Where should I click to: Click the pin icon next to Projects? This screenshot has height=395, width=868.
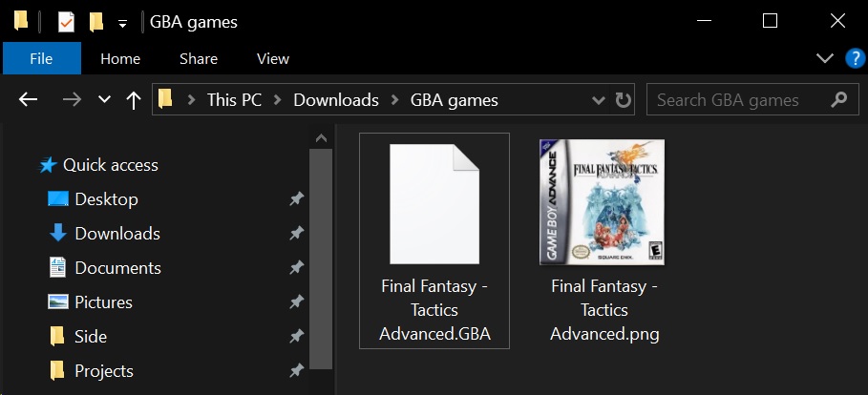tap(297, 370)
